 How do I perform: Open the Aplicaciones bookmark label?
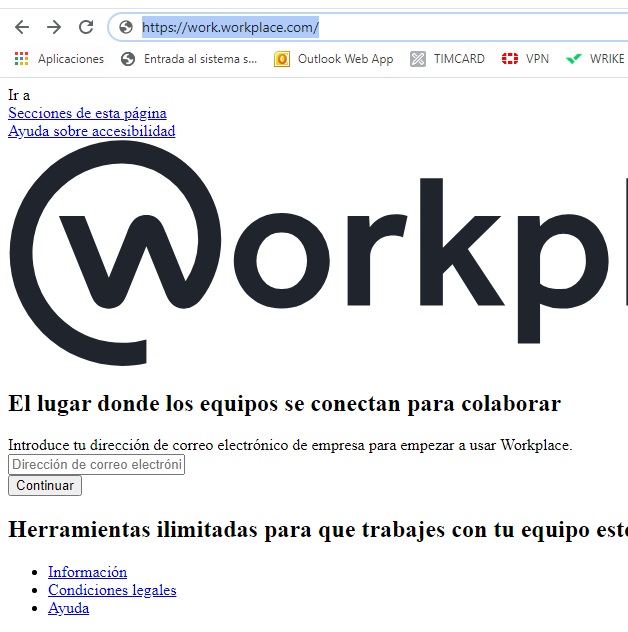tap(71, 59)
